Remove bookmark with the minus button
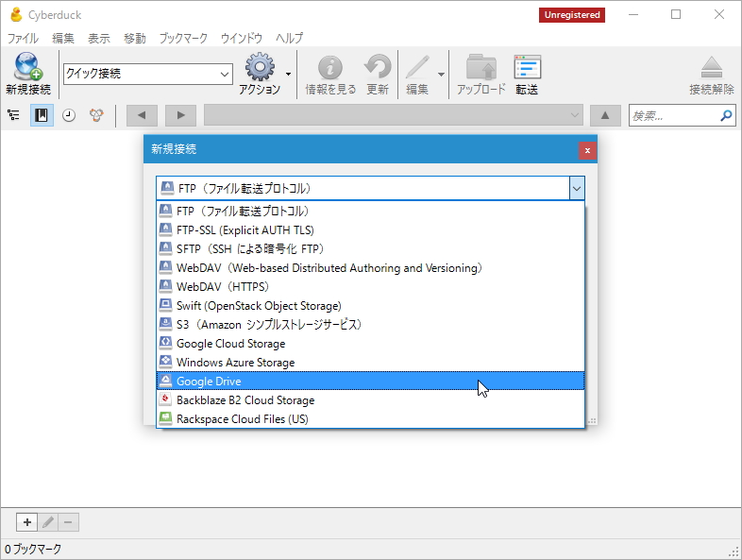 click(68, 522)
